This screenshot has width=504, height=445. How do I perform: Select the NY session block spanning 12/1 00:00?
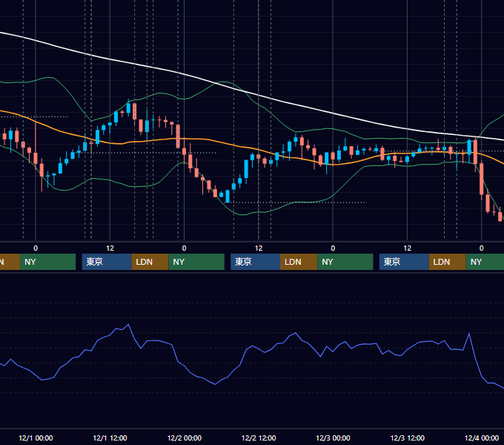(47, 262)
